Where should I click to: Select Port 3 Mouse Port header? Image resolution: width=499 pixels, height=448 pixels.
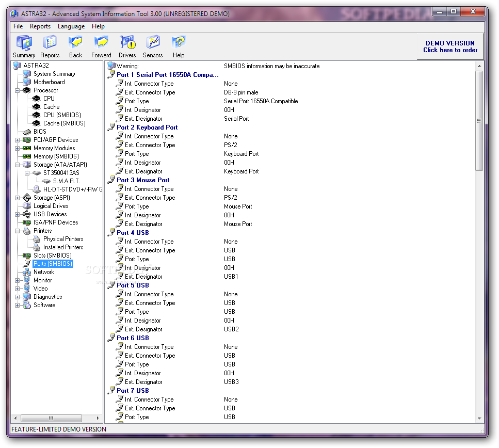(x=143, y=180)
